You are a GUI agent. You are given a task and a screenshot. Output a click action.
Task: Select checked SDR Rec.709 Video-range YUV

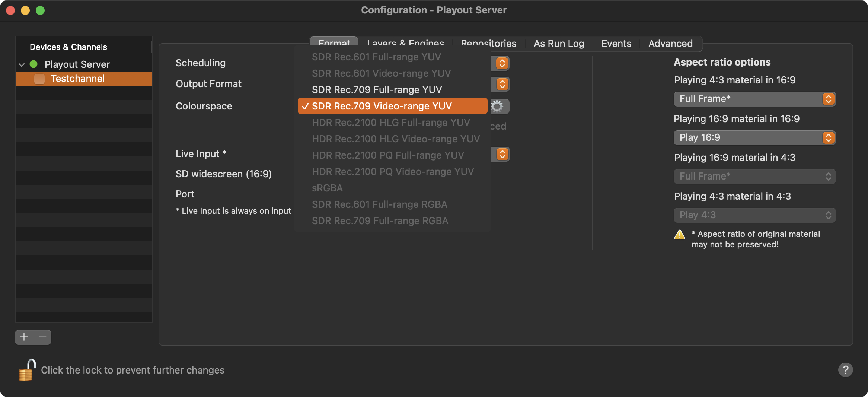[393, 106]
